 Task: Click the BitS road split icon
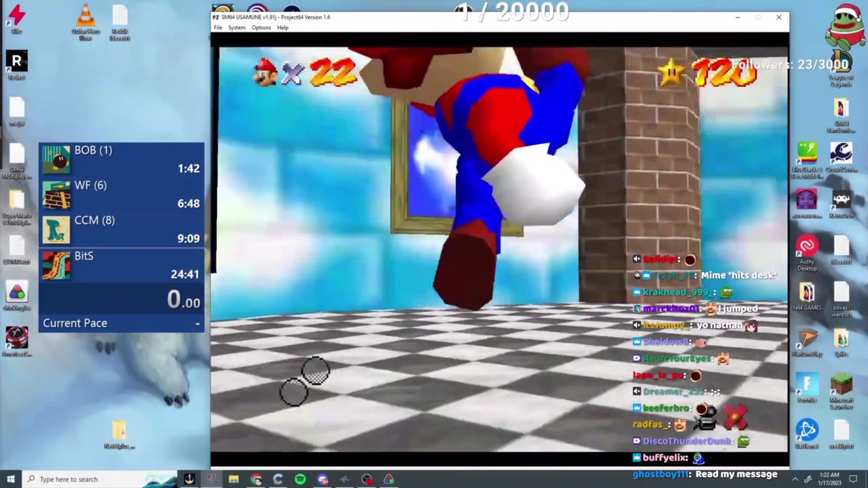pyautogui.click(x=56, y=266)
